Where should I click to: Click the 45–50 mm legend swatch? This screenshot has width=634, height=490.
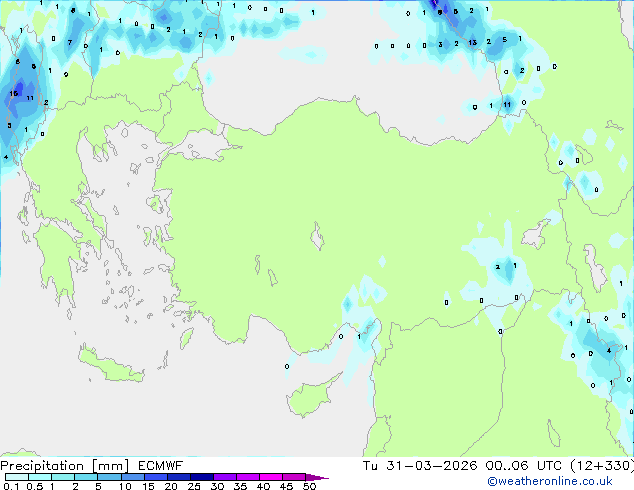pyautogui.click(x=294, y=477)
